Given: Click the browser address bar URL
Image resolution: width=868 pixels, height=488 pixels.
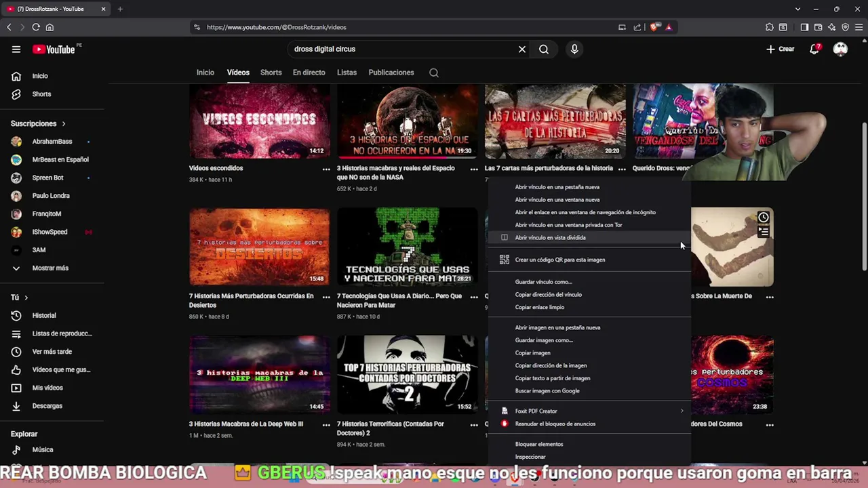Looking at the screenshot, I should 277,27.
